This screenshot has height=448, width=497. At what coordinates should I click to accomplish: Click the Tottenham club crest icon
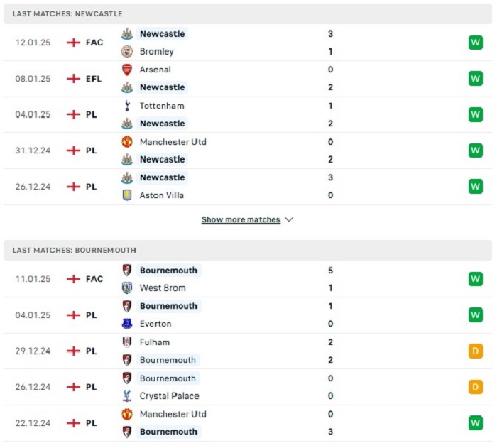(127, 106)
